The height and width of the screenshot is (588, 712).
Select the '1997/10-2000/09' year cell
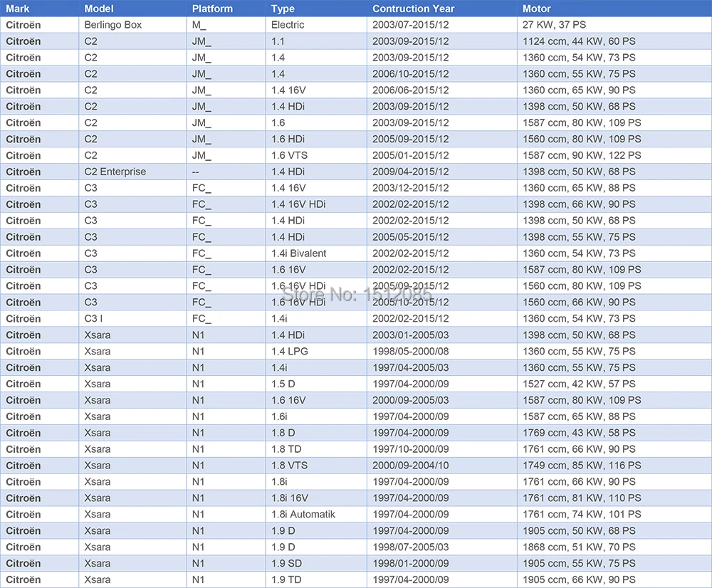click(442, 449)
